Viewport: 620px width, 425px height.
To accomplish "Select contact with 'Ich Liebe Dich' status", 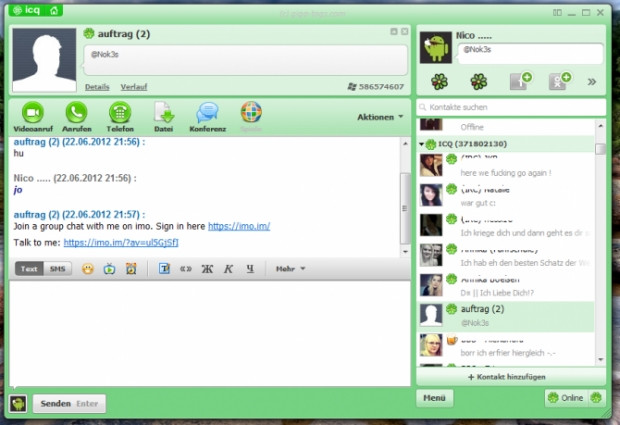I will coord(506,286).
